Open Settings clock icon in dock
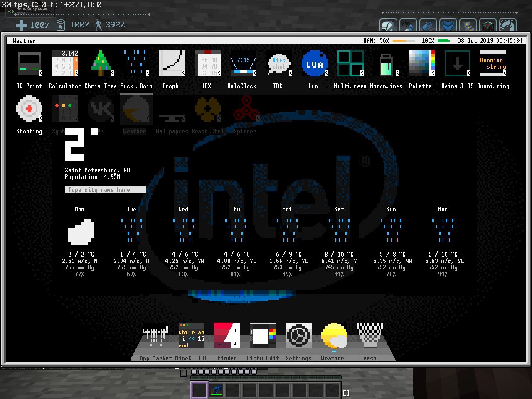This screenshot has width=532, height=399. [299, 335]
